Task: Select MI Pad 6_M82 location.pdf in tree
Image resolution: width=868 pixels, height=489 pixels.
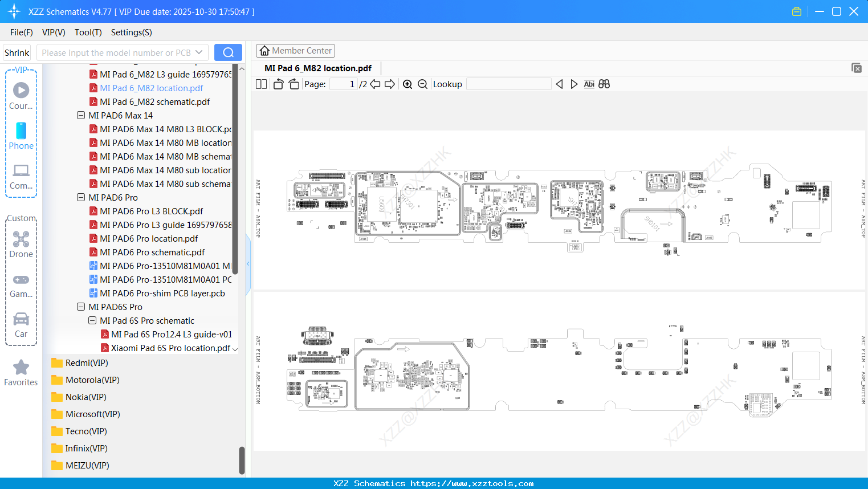Action: [152, 88]
